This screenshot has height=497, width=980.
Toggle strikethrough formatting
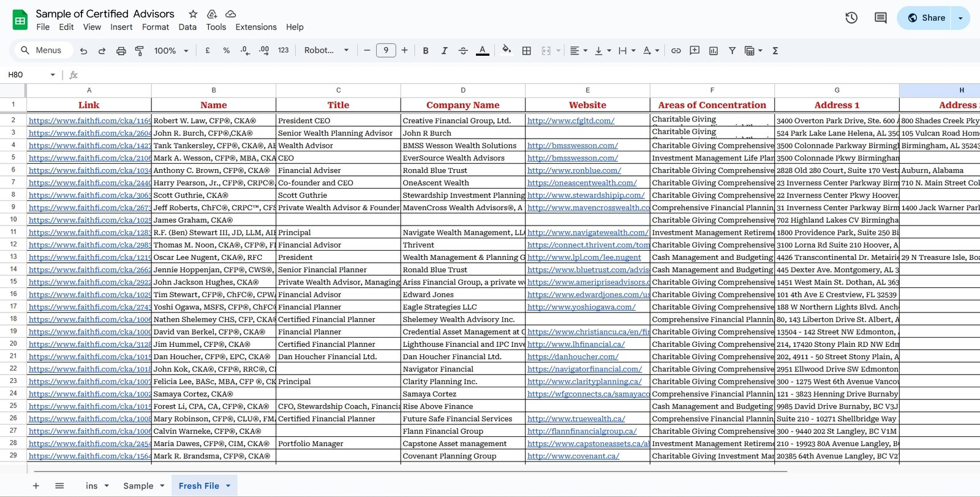pyautogui.click(x=463, y=51)
